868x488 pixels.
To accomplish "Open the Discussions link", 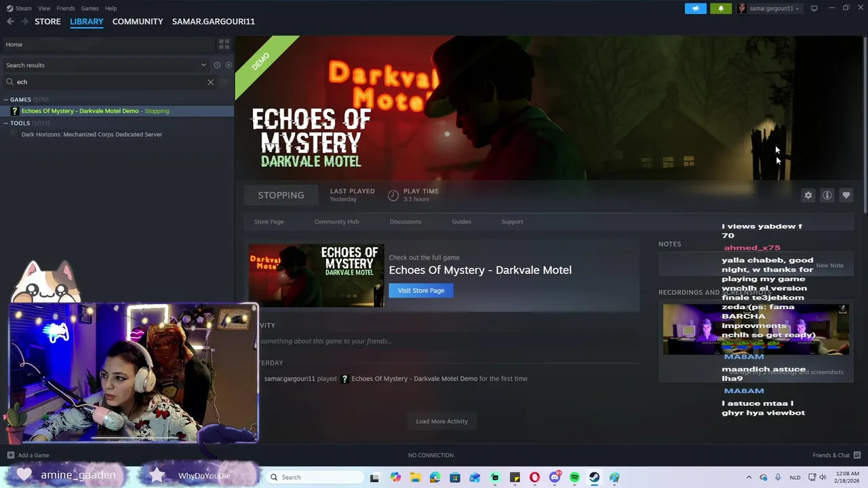I will point(406,222).
